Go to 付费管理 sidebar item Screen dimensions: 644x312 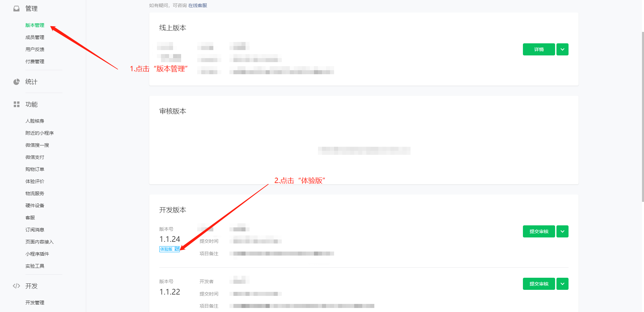[x=35, y=61]
